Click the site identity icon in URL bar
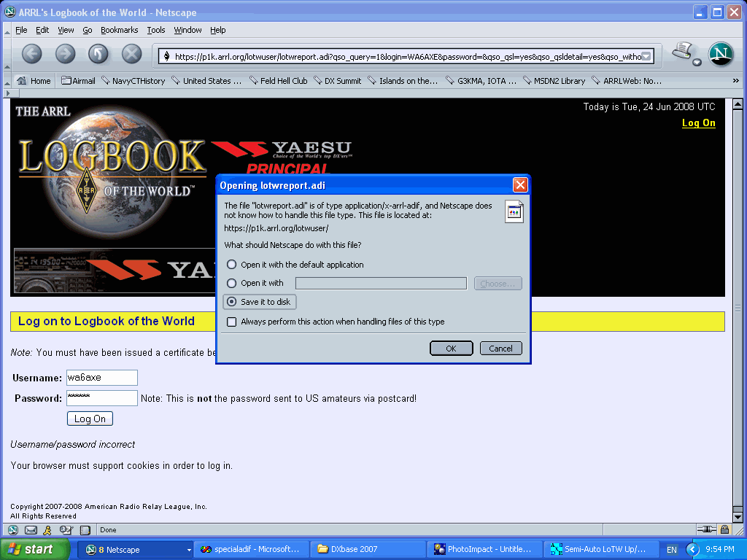The image size is (747, 560). (167, 57)
